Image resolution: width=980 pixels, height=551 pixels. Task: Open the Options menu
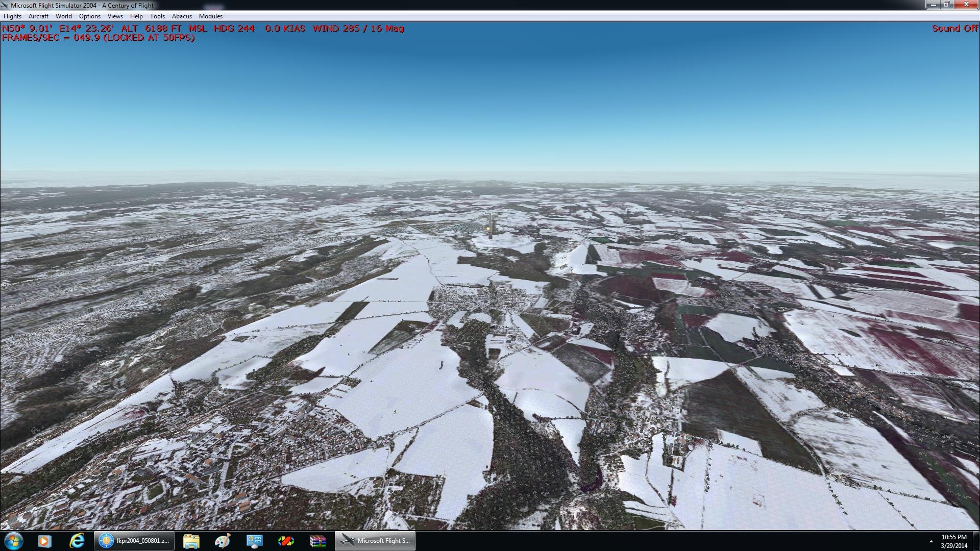coord(90,16)
